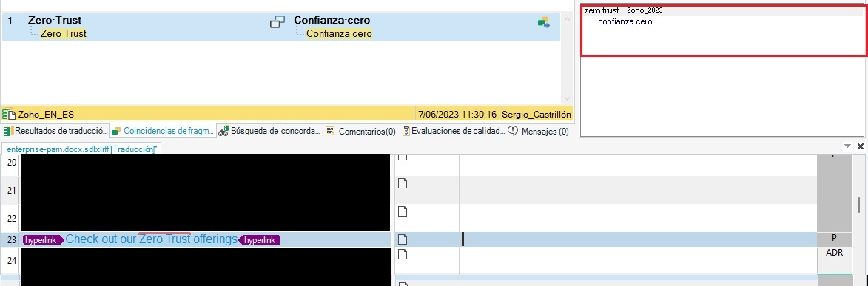Select segment number 23

11,240
